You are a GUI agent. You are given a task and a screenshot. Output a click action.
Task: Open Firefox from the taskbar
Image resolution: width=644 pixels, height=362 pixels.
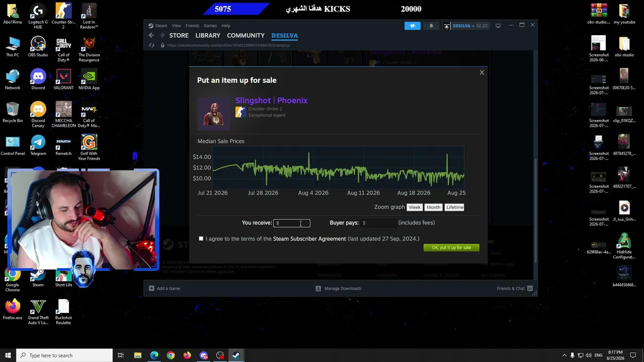pos(187,355)
